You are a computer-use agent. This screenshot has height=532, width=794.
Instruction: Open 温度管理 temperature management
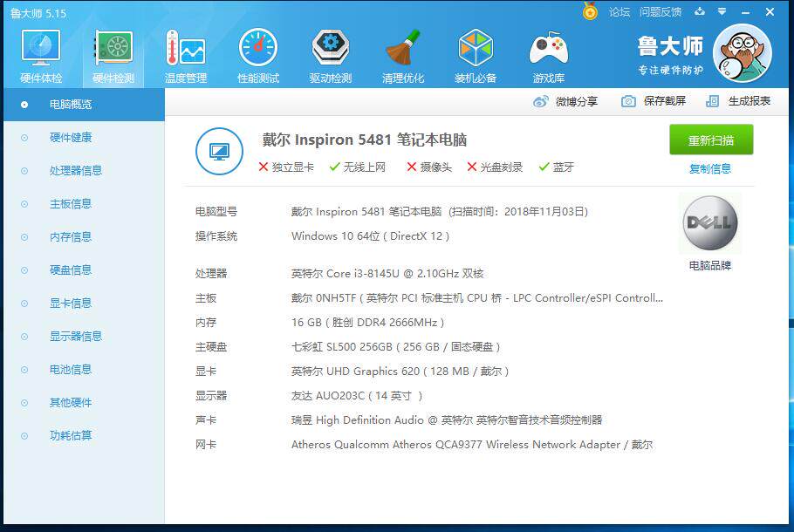pos(186,56)
